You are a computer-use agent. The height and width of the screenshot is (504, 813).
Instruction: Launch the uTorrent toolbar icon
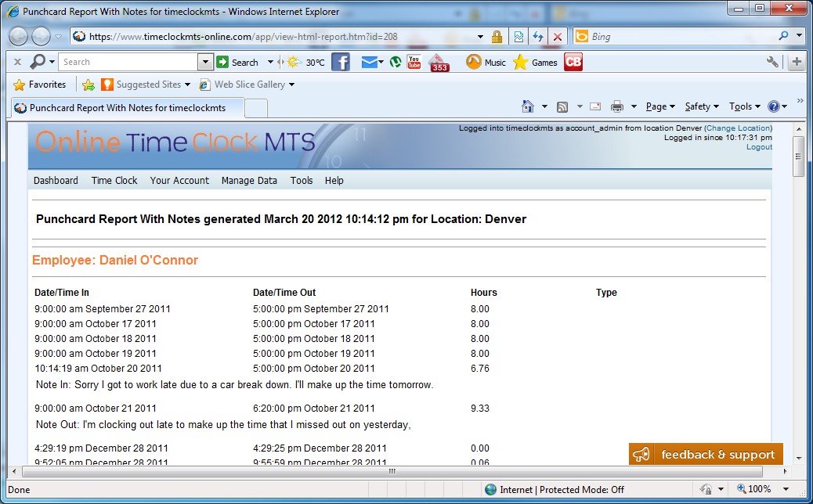click(x=396, y=62)
